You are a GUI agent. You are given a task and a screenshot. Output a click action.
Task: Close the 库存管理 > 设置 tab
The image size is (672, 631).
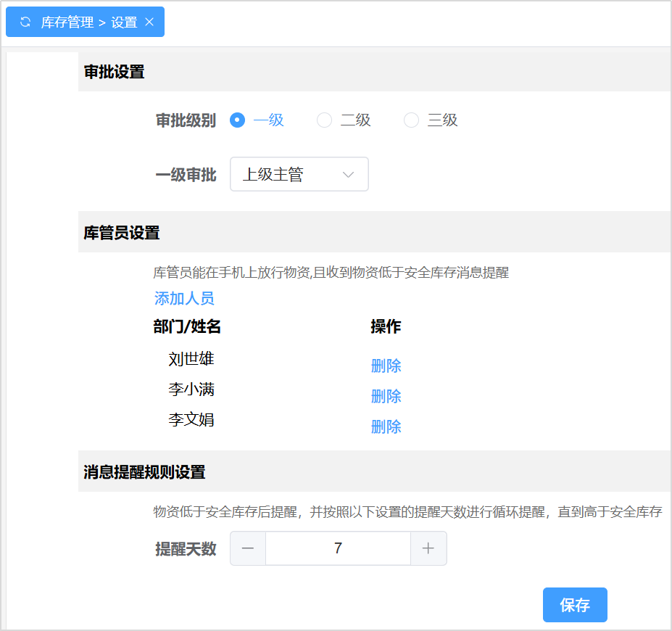tap(149, 22)
